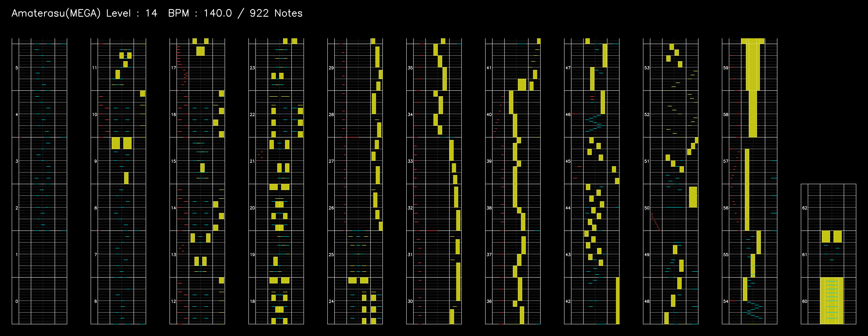
Task: Select measure number 47 label
Action: click(568, 68)
